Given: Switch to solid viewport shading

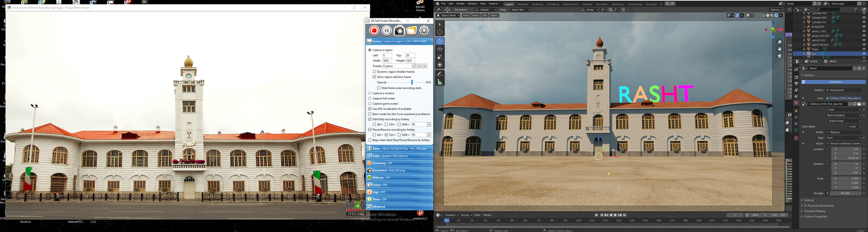Looking at the screenshot, I should coord(768,15).
